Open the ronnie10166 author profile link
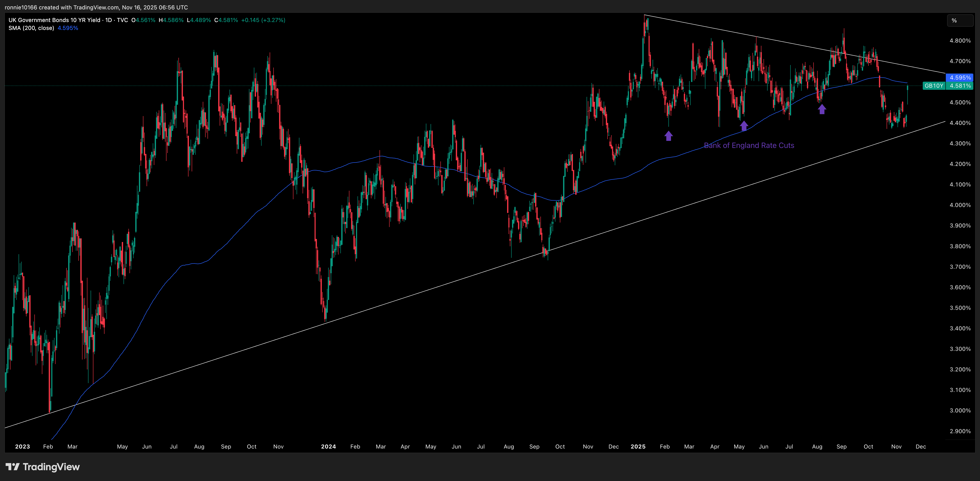The image size is (980, 481). (x=21, y=7)
